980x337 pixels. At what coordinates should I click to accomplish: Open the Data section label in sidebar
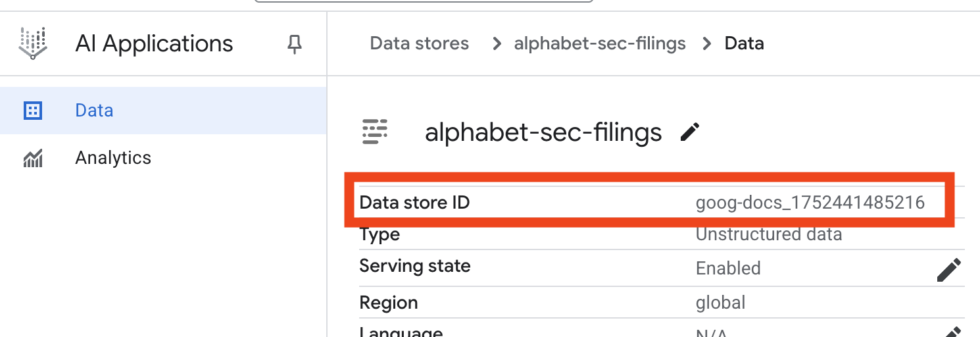94,111
